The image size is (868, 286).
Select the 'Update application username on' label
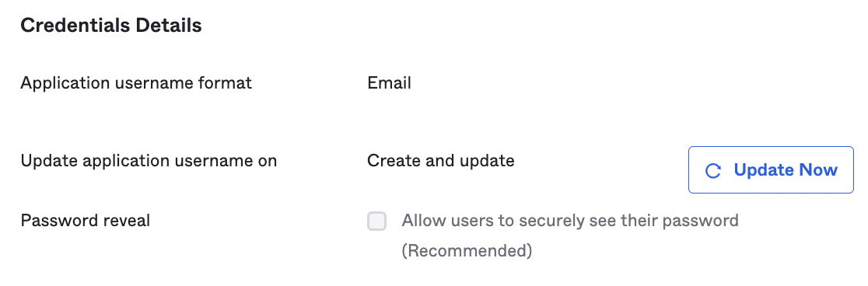point(149,161)
